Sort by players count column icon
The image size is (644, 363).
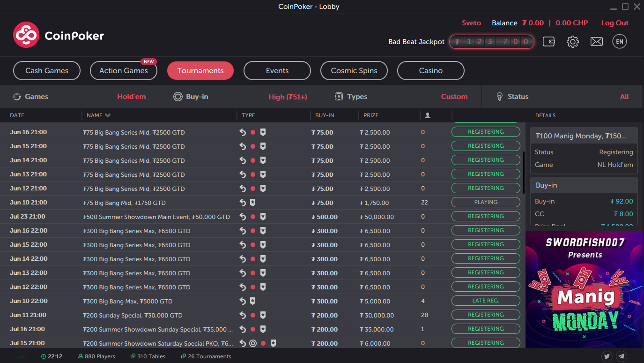click(x=428, y=115)
